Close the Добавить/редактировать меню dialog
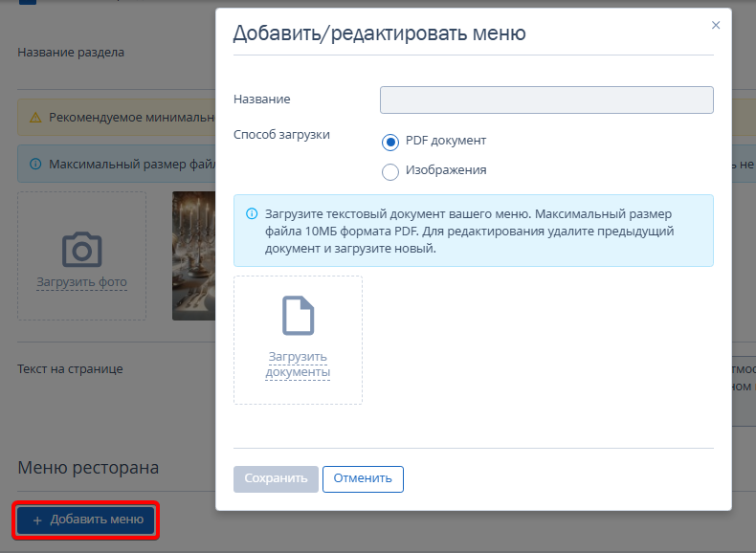The width and height of the screenshot is (756, 553). 716,25
